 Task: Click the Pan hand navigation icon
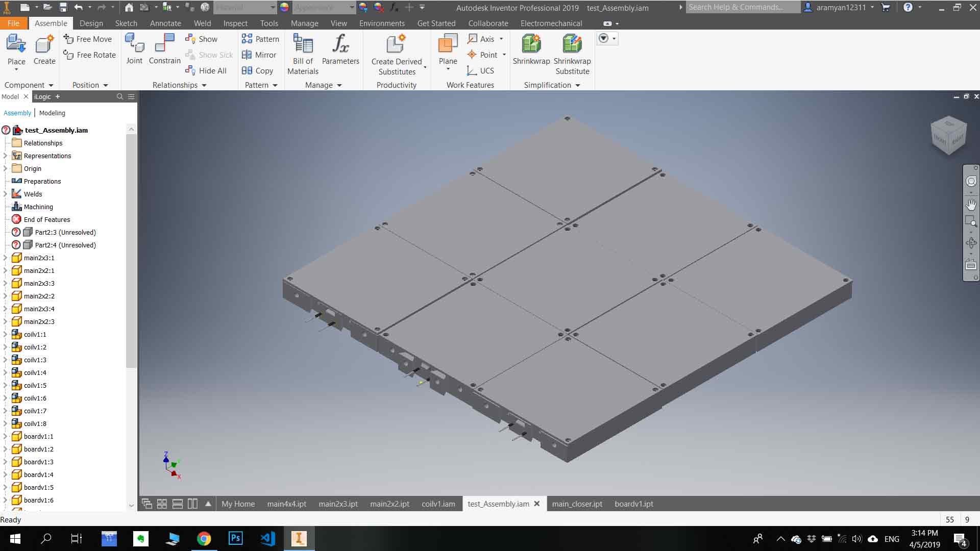click(x=971, y=205)
